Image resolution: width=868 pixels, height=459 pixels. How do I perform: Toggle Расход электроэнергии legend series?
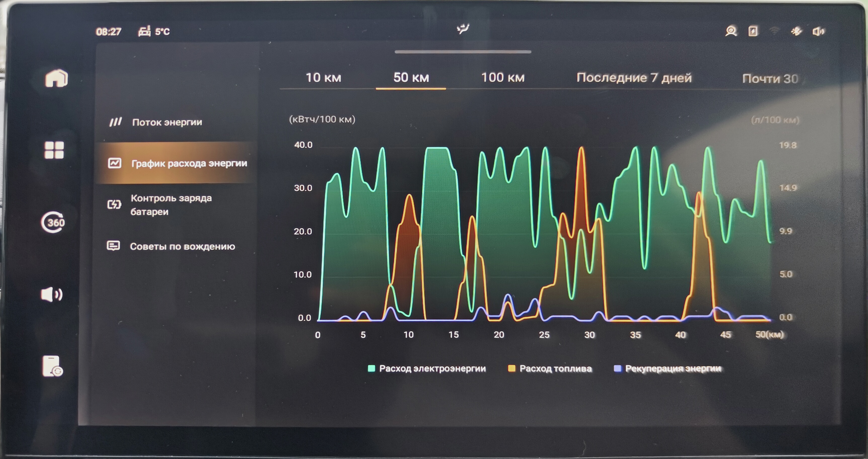click(427, 368)
